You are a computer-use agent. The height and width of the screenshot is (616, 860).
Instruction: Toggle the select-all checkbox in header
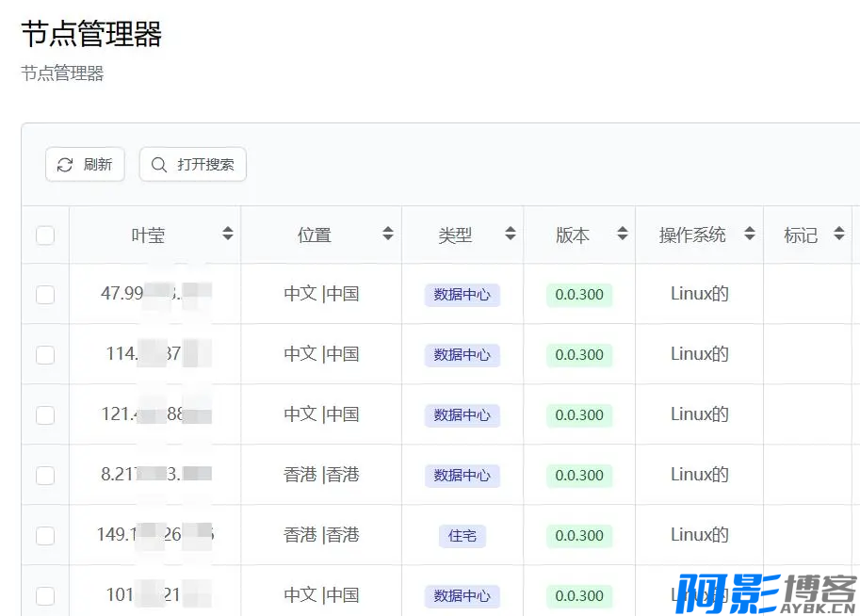(45, 235)
